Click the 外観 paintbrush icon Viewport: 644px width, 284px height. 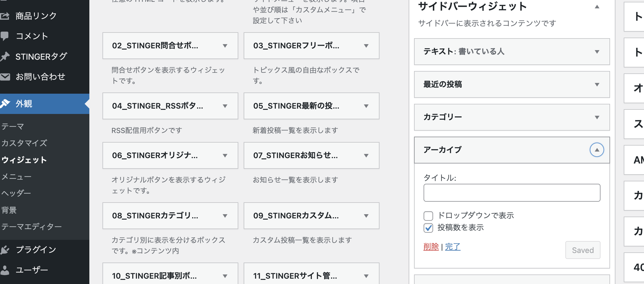tap(5, 104)
